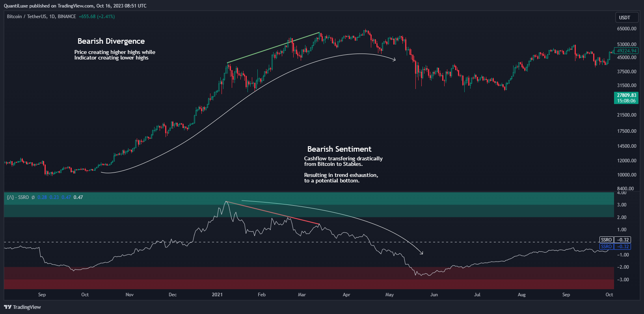Click the 2.00 indicator scale label
The height and width of the screenshot is (314, 644).
tap(622, 217)
